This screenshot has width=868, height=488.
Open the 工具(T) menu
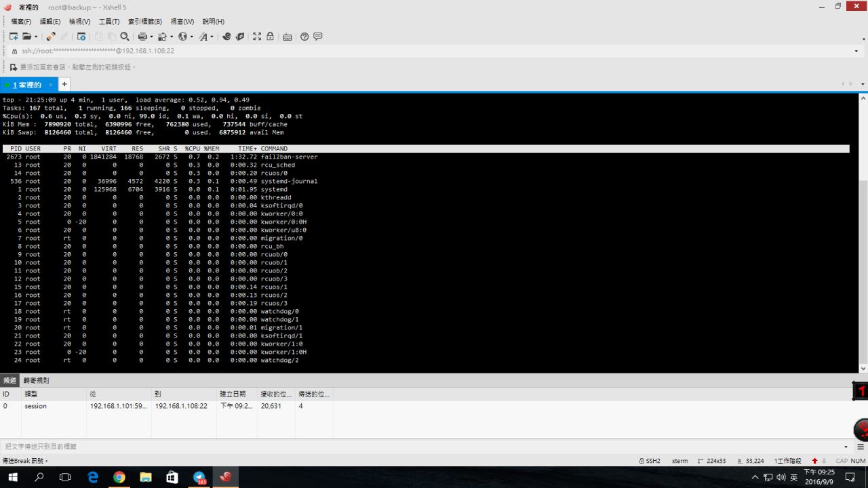click(x=108, y=22)
